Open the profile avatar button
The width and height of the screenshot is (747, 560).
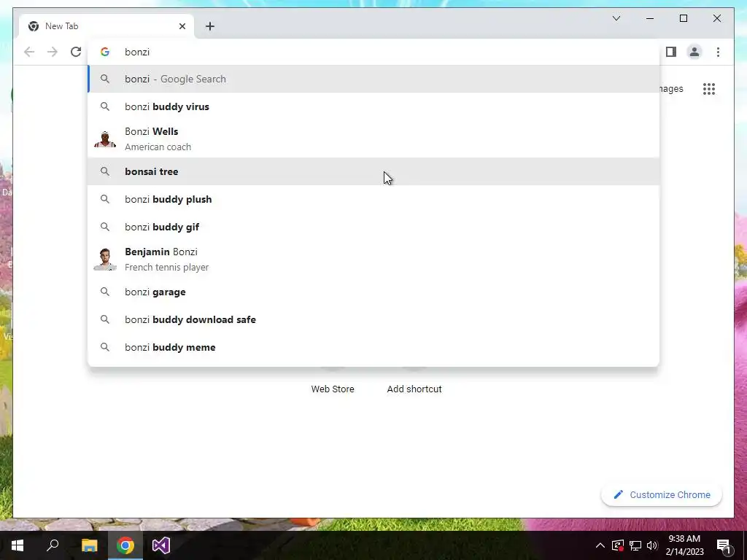pyautogui.click(x=694, y=52)
